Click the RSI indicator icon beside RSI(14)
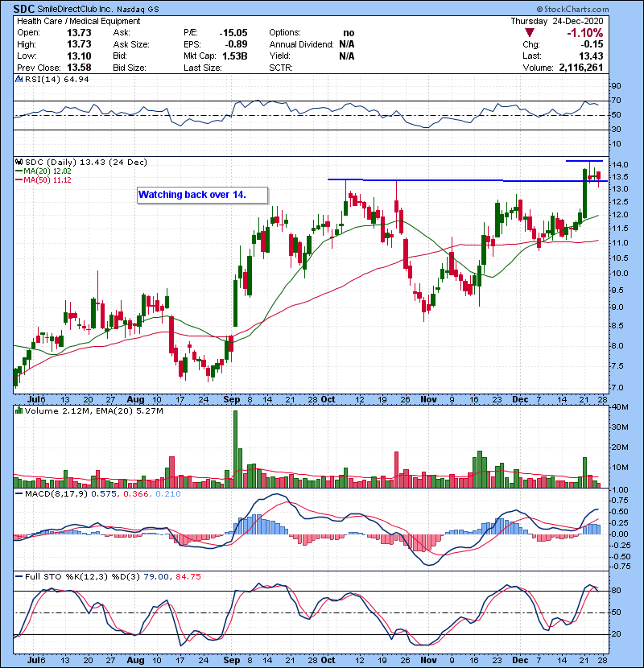644x668 pixels. tap(19, 79)
